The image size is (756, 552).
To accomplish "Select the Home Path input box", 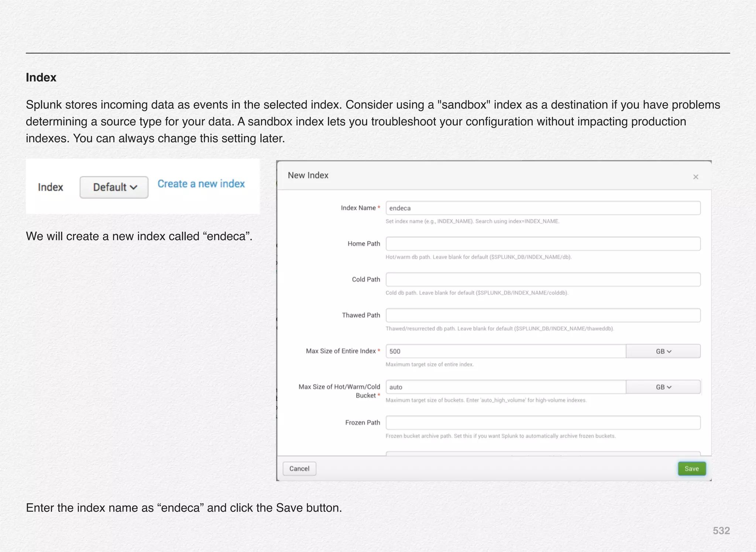I will click(543, 244).
